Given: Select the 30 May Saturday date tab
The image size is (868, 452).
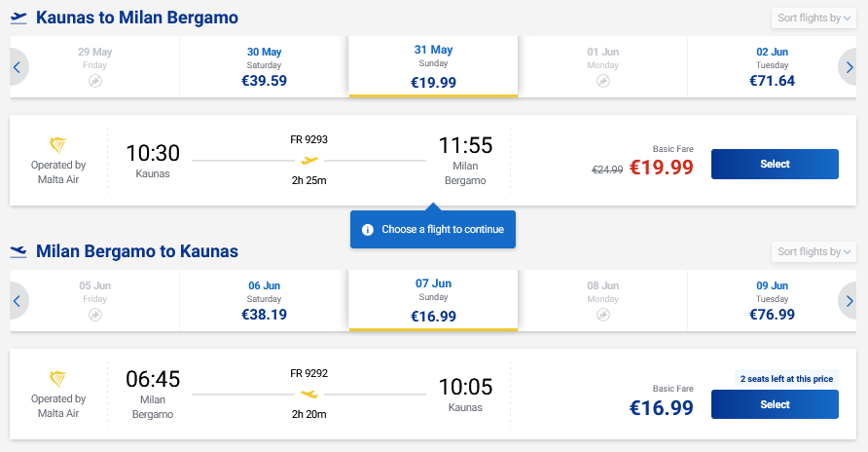Looking at the screenshot, I should (x=264, y=66).
